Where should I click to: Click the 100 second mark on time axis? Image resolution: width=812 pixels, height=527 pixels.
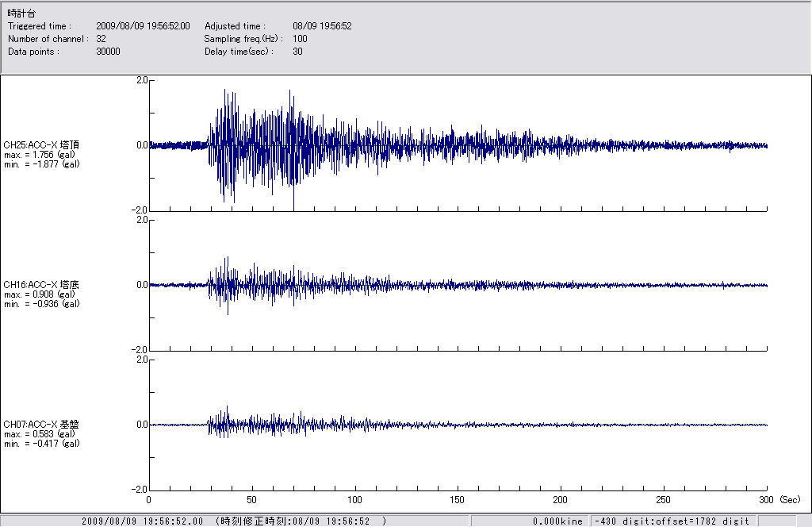pyautogui.click(x=355, y=500)
